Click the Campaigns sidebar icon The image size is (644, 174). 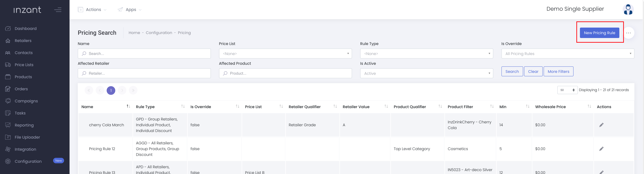click(8, 101)
